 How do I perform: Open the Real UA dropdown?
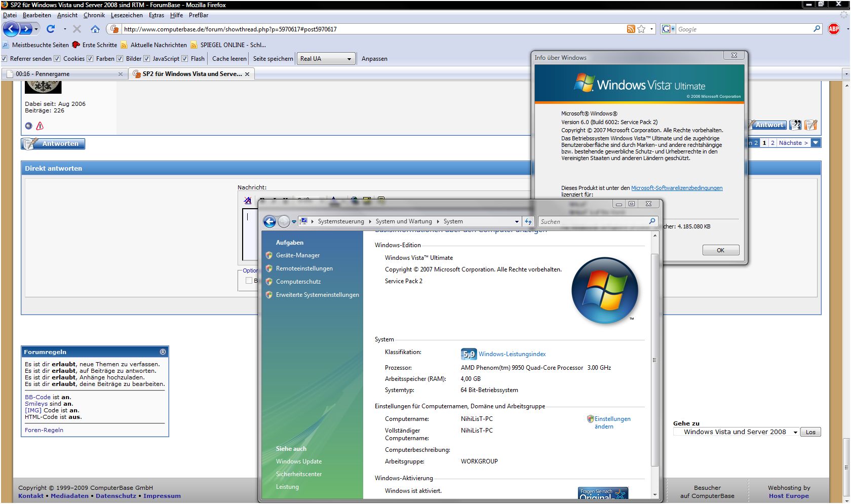[326, 59]
